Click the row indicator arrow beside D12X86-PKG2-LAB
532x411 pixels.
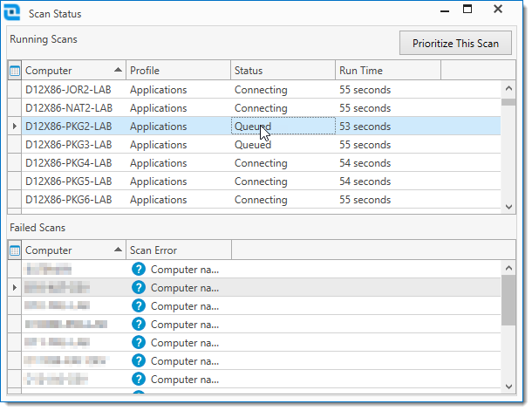pyautogui.click(x=14, y=127)
